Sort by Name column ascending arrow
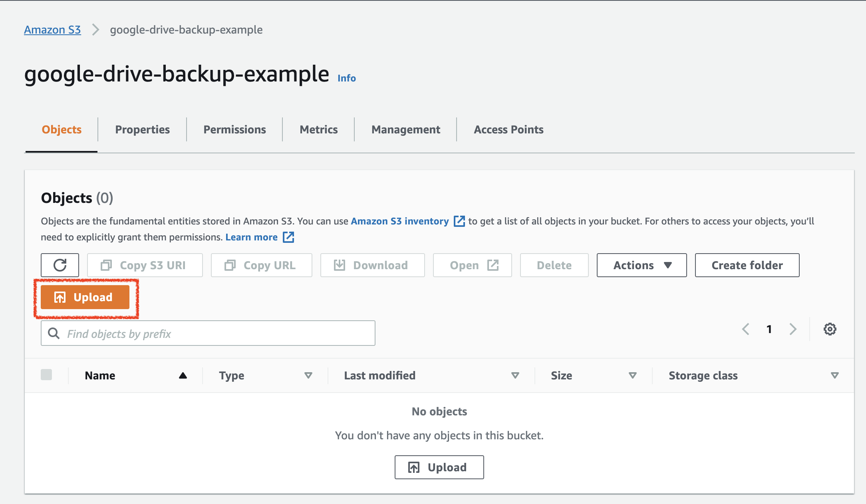 (183, 375)
